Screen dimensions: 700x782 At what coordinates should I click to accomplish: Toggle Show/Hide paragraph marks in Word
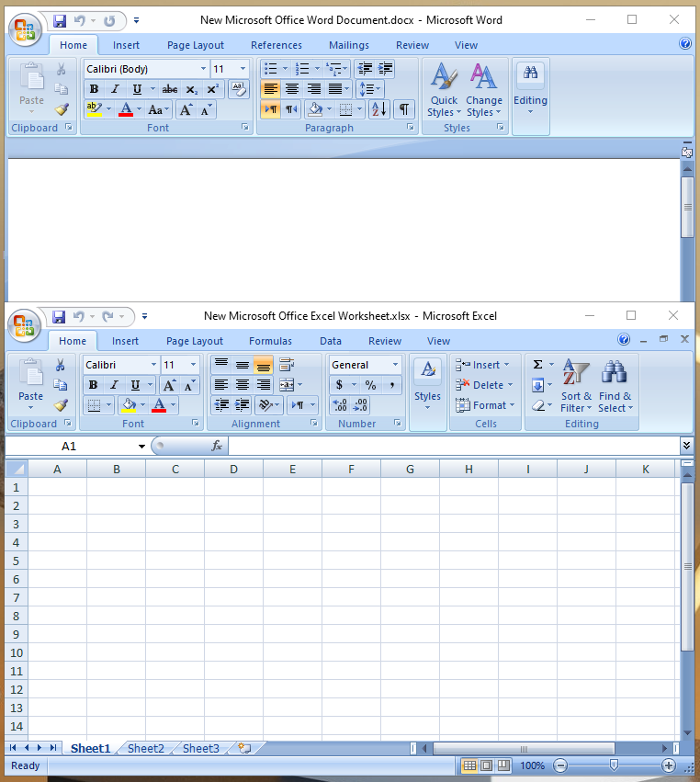click(404, 109)
